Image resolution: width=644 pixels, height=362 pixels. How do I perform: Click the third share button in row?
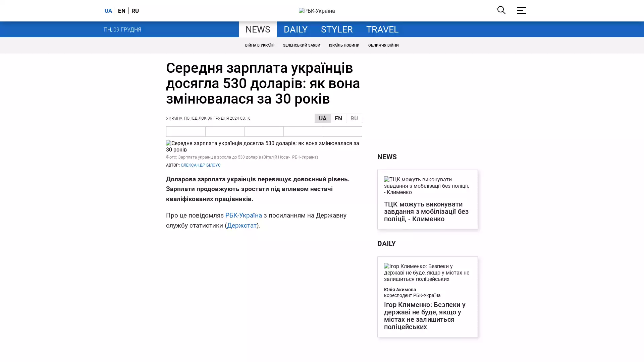pos(264,131)
